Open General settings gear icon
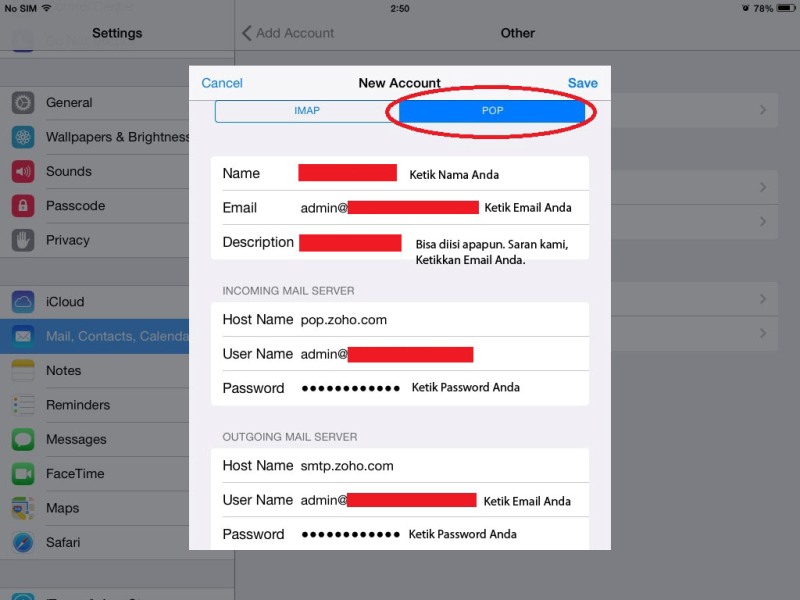This screenshot has height=600, width=800. (x=23, y=103)
